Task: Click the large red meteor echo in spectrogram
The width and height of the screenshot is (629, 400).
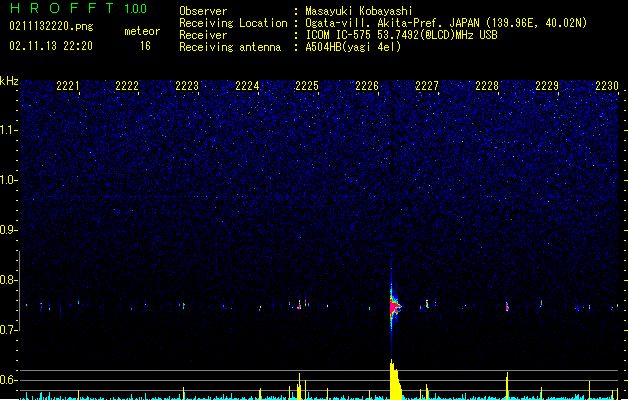Action: [x=395, y=307]
